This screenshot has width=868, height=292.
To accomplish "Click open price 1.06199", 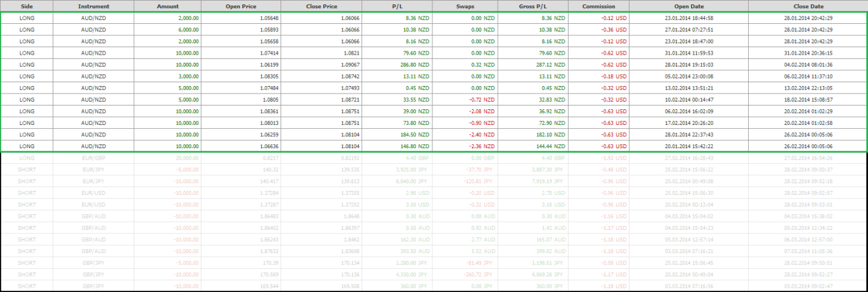I will click(x=241, y=65).
